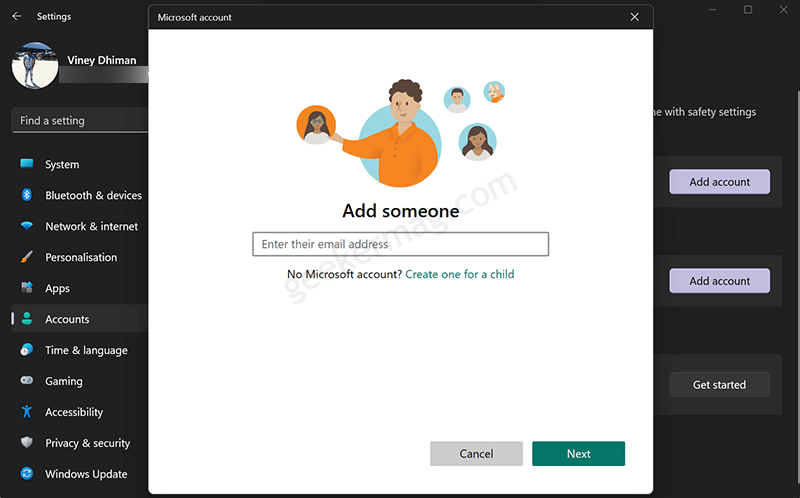Viewport: 800px width, 498px height.
Task: Click the upper Add account button
Action: point(719,182)
